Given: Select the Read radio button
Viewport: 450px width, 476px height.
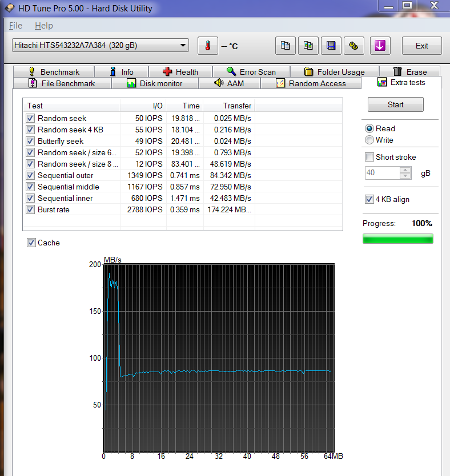Looking at the screenshot, I should [x=369, y=128].
